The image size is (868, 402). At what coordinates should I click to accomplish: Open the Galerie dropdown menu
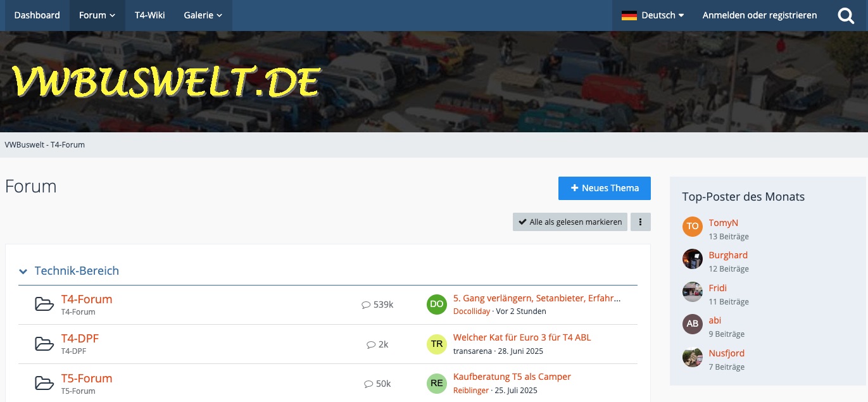203,15
